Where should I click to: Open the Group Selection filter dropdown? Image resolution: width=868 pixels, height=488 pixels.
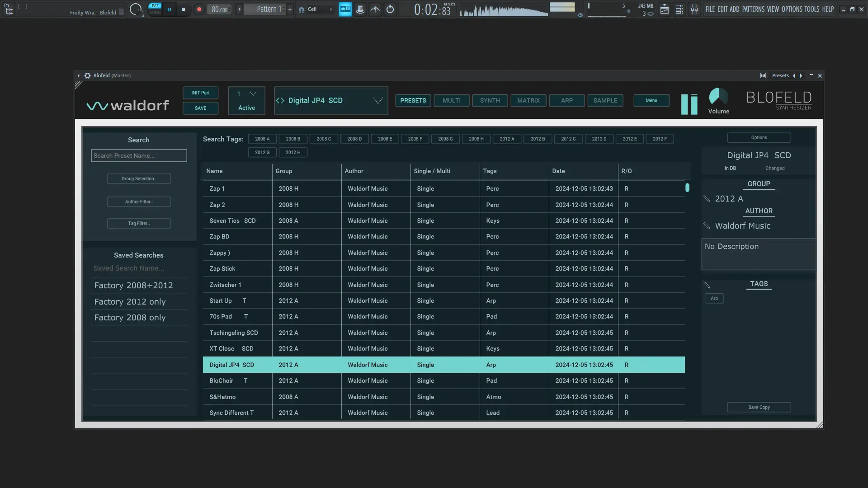[139, 179]
